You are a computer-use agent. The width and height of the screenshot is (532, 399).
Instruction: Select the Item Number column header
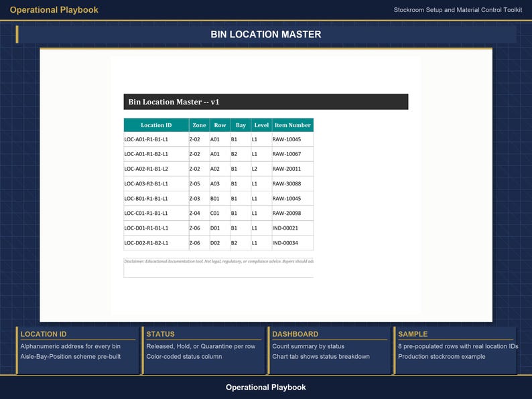tap(292, 125)
